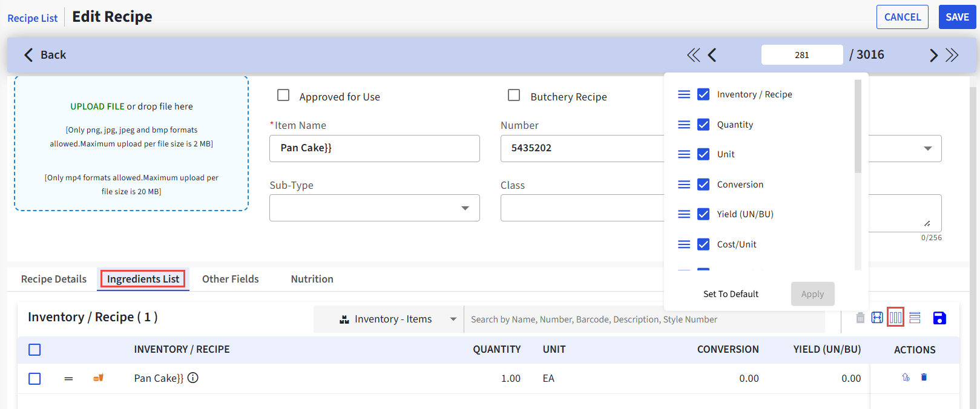Click Inventory - Items category icon
The width and height of the screenshot is (980, 409).
tap(344, 319)
